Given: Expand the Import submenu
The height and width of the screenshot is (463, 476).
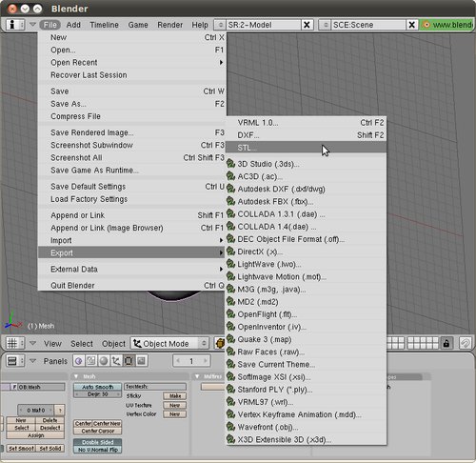Looking at the screenshot, I should pos(132,240).
